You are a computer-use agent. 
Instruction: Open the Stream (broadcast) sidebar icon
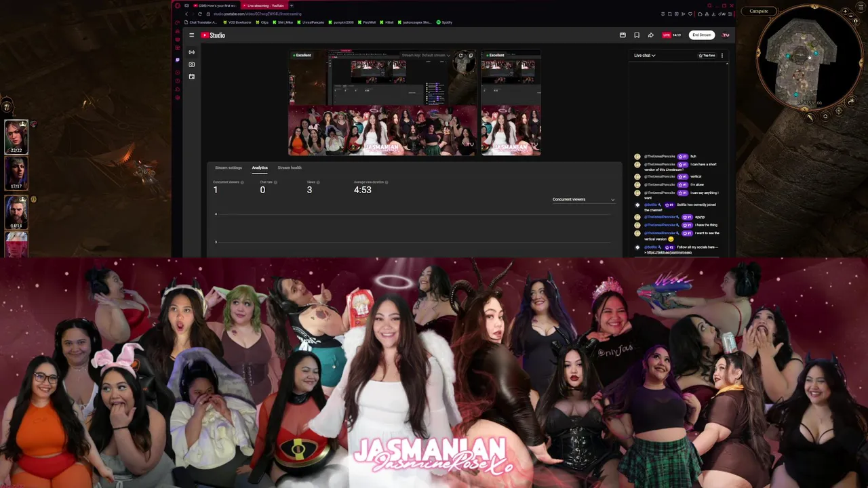(x=192, y=52)
